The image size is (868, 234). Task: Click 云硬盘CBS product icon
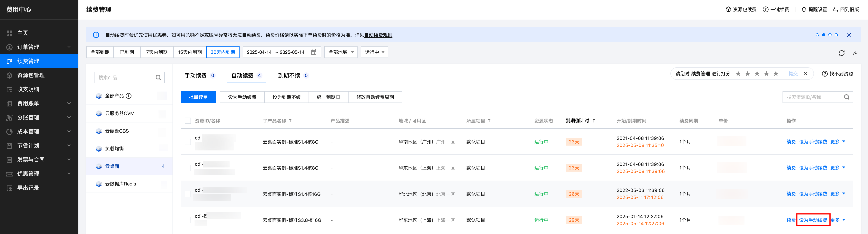click(99, 131)
